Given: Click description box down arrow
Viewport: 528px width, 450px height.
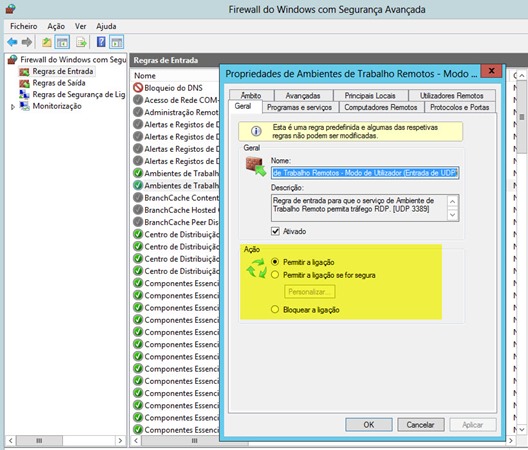Looking at the screenshot, I should click(x=453, y=215).
